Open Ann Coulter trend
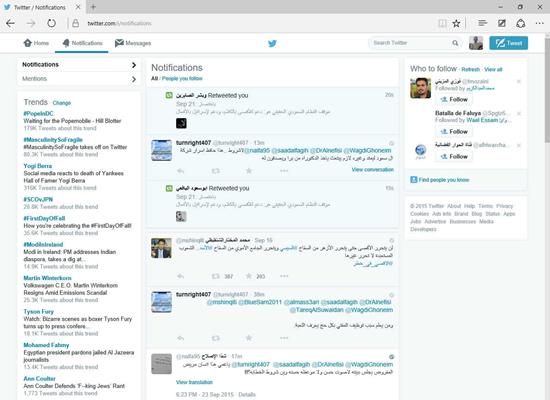Viewport: 550px width, 400px height. click(x=40, y=379)
